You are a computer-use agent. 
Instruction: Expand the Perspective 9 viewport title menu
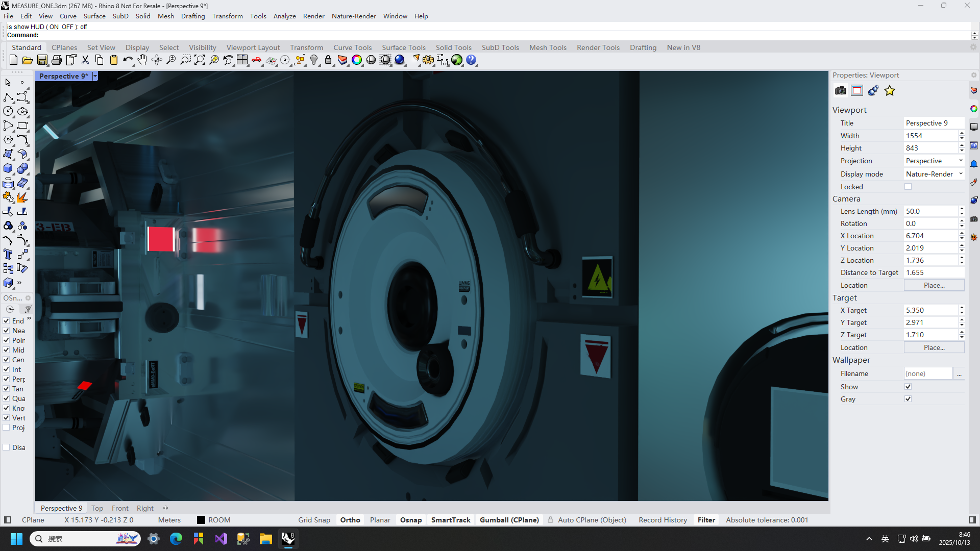(95, 76)
